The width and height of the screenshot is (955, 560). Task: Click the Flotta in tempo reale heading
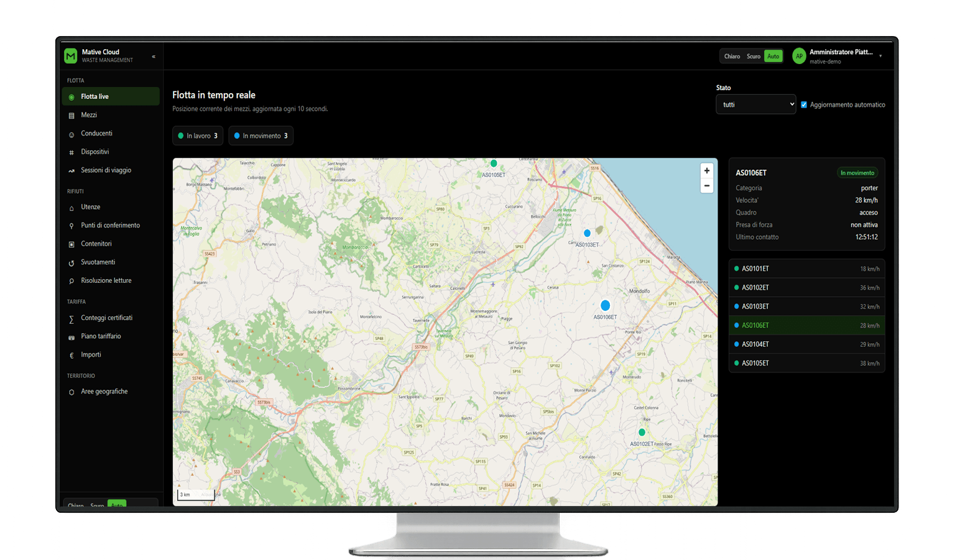[x=214, y=95]
